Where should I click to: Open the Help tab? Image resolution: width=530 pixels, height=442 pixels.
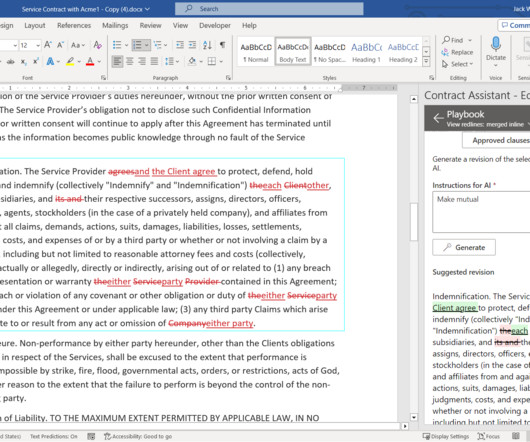pos(249,26)
